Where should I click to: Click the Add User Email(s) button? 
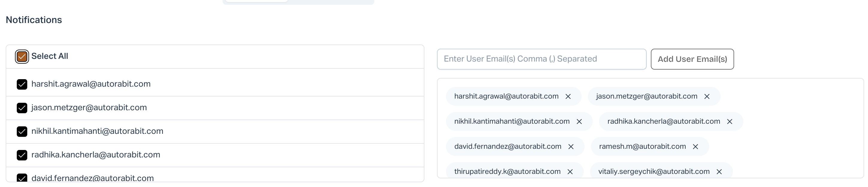pos(692,59)
